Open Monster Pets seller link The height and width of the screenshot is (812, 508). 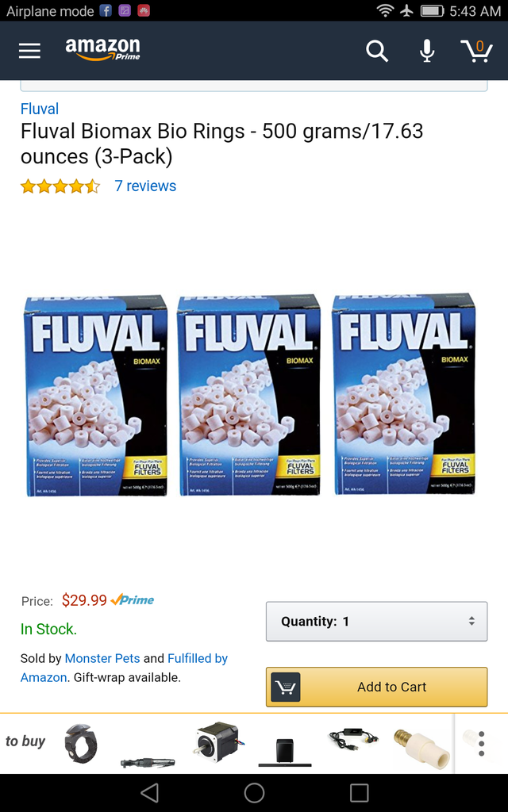point(102,658)
